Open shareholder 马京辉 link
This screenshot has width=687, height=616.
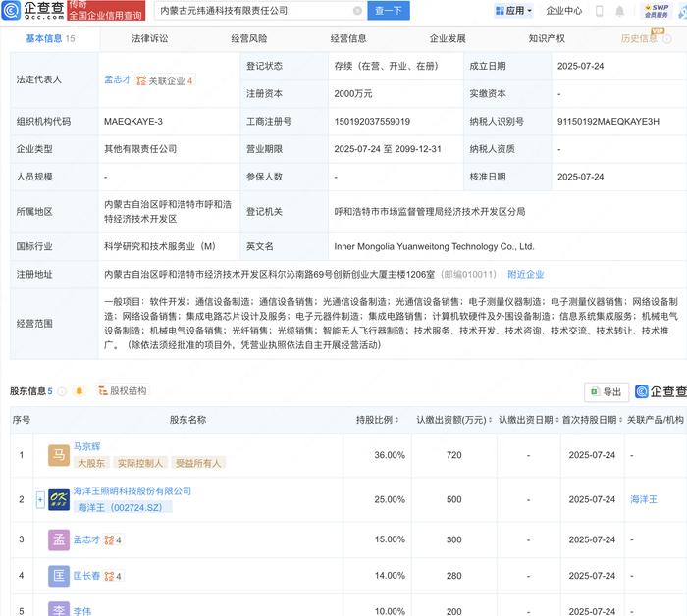(x=86, y=446)
